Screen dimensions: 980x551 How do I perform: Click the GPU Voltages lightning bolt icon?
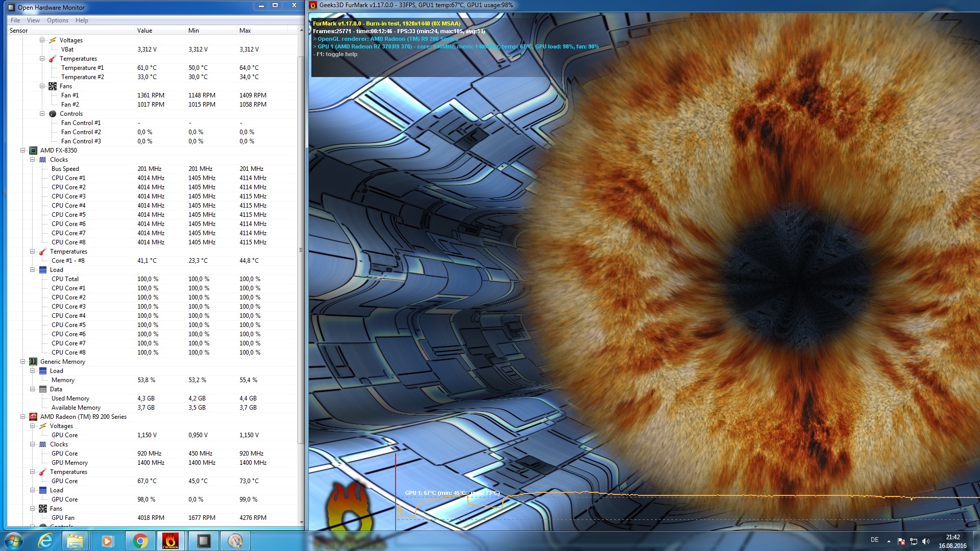click(43, 426)
